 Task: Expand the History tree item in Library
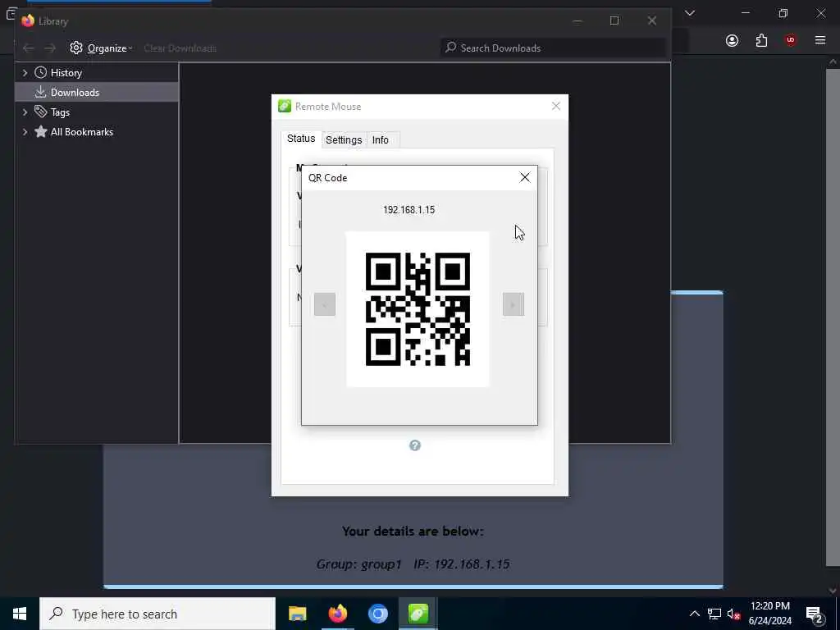click(x=25, y=72)
